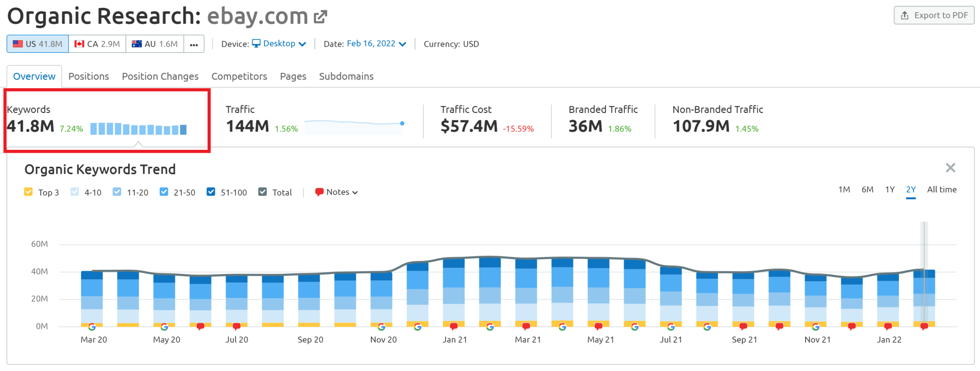Toggle the 21-50 positions checkbox
The width and height of the screenshot is (980, 371).
[164, 192]
